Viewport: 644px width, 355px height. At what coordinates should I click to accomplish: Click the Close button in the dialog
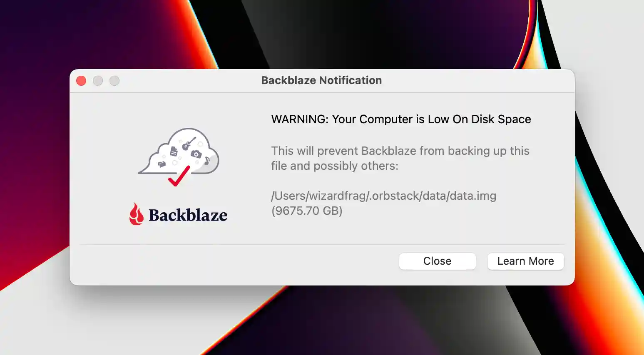click(x=437, y=261)
